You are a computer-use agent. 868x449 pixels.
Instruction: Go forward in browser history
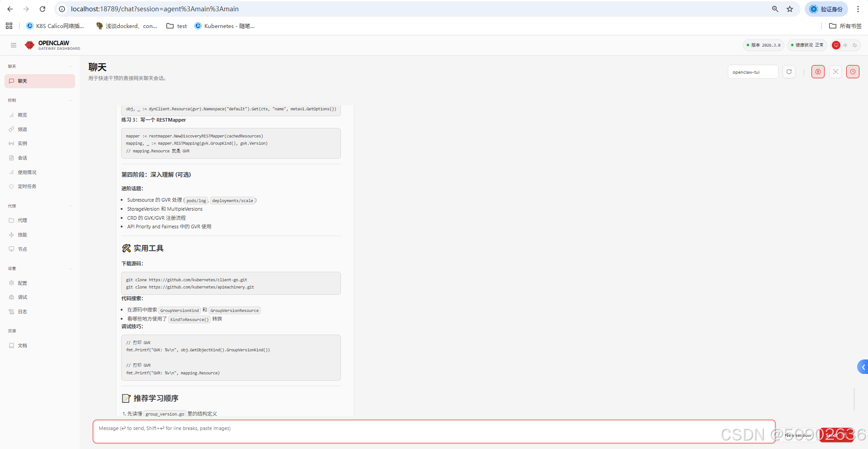click(26, 9)
